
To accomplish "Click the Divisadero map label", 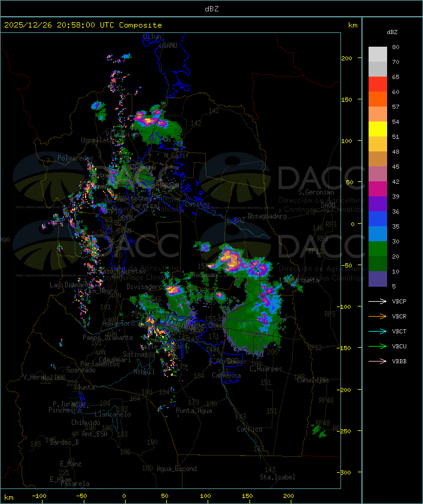I will (145, 286).
